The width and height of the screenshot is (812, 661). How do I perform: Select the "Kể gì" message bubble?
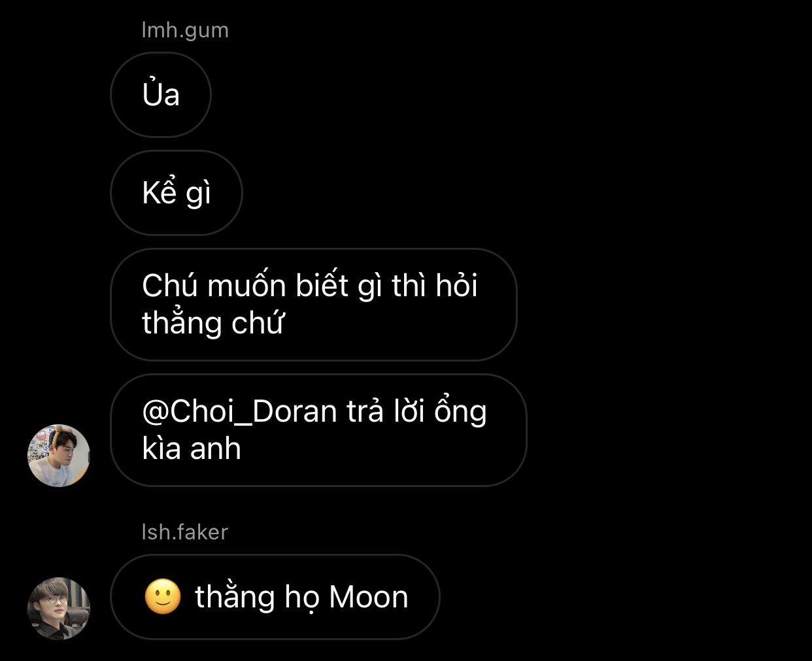coord(177,193)
